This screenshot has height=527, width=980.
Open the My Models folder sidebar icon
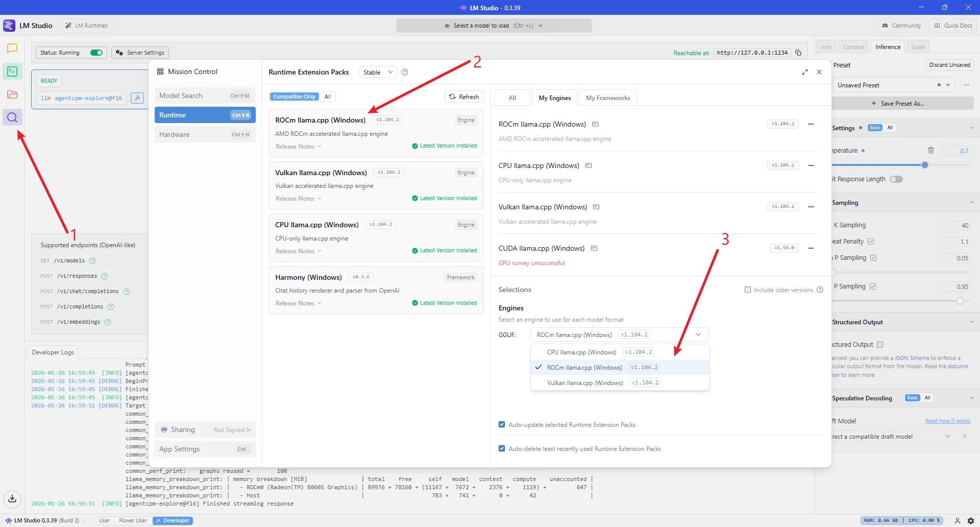[x=12, y=94]
